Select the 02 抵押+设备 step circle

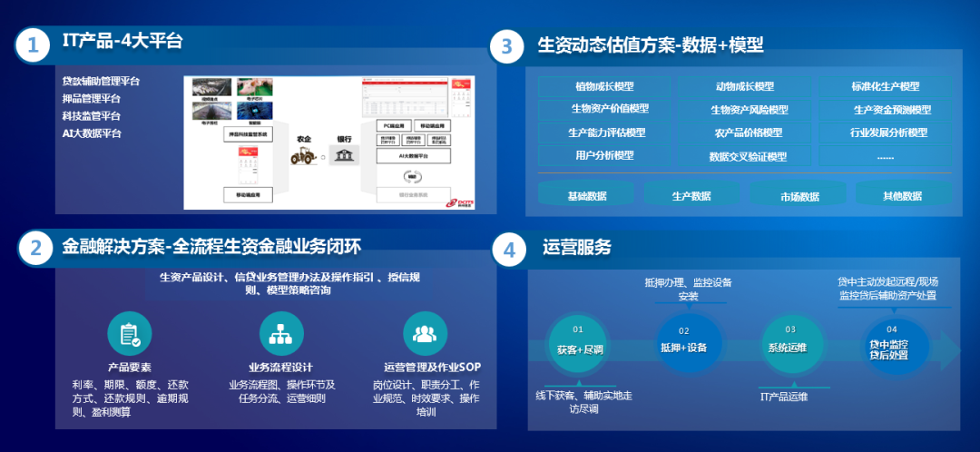[x=683, y=340]
